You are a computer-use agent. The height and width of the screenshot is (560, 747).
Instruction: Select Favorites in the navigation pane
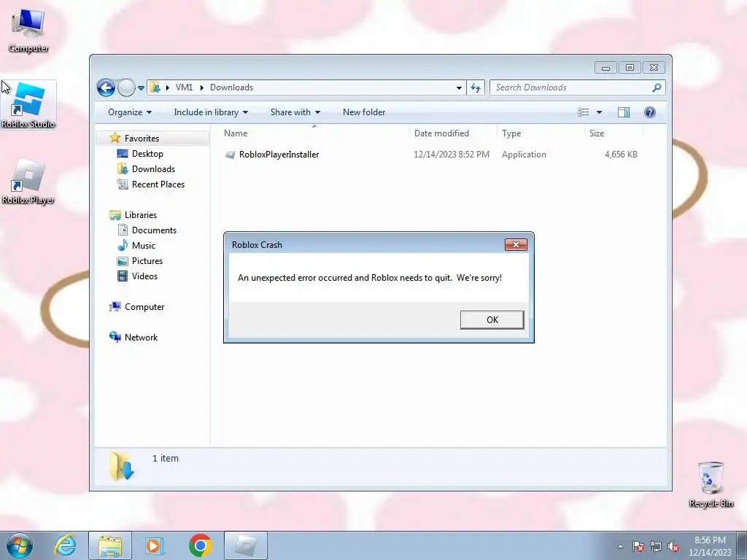(142, 139)
